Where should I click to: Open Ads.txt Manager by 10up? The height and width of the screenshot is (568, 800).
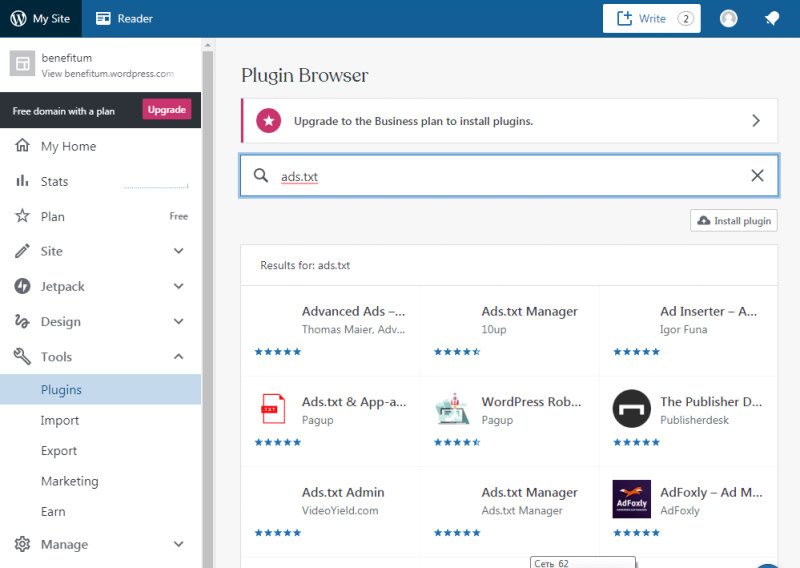529,311
